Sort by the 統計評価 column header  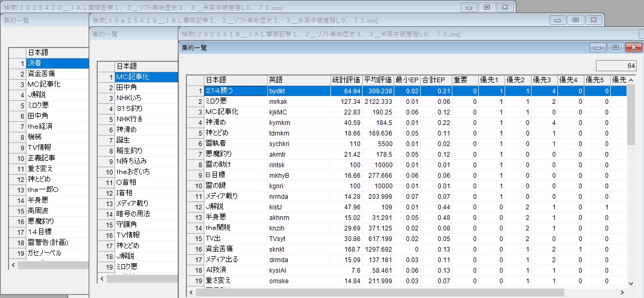click(346, 80)
